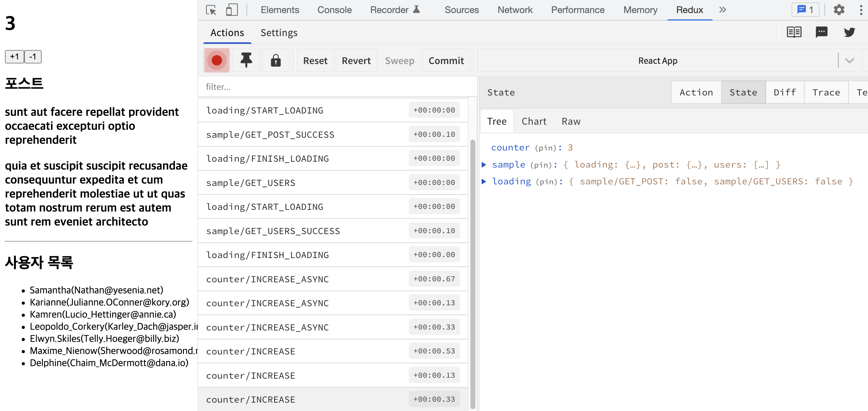Switch to the Elements tab
Viewport: 868px width, 411px height.
(x=280, y=10)
